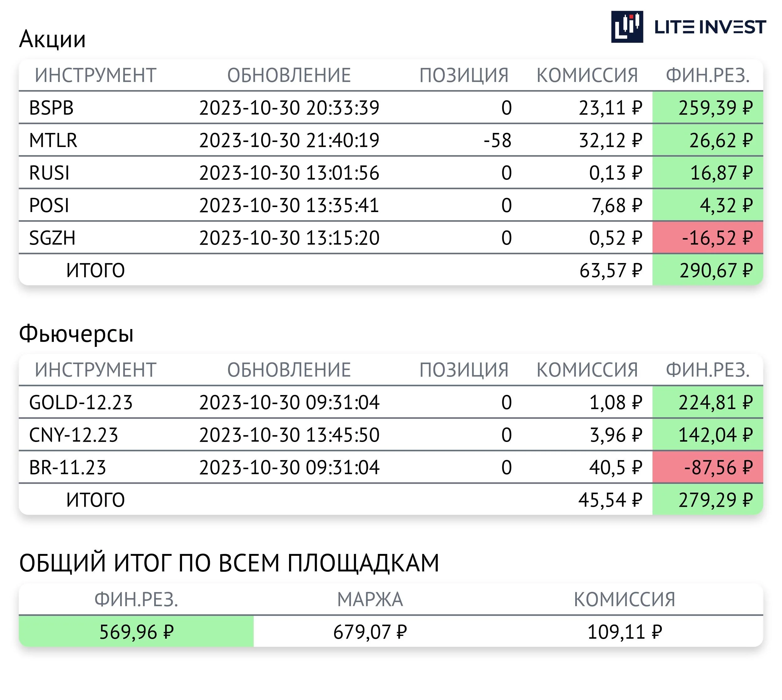Click stocks total commission 63,57 ₽
Image resolution: width=782 pixels, height=700 pixels.
coord(611,270)
